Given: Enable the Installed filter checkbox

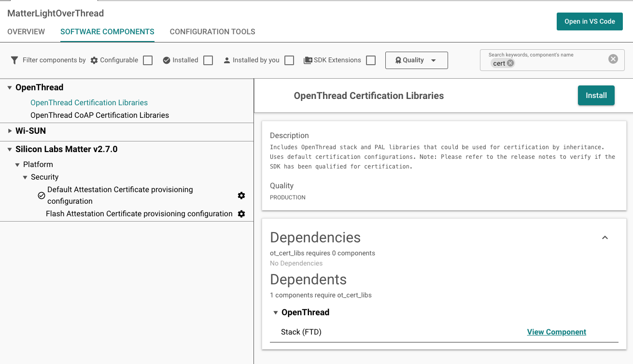Looking at the screenshot, I should [208, 60].
